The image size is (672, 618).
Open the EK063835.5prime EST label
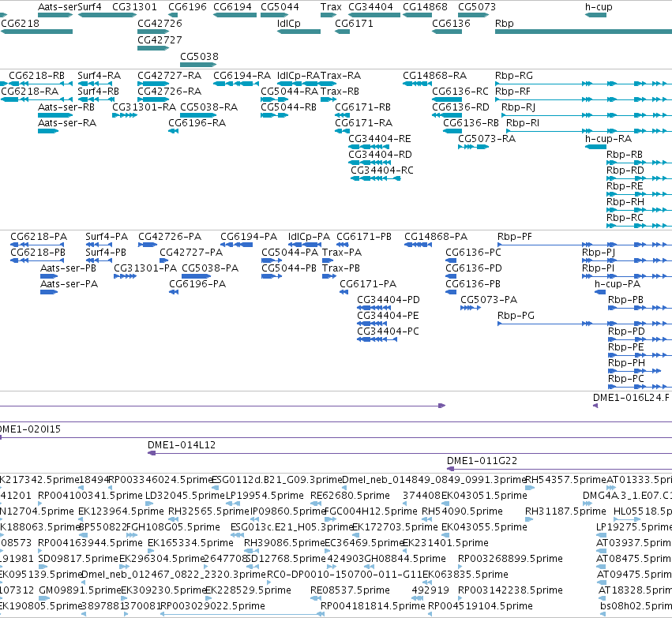click(x=465, y=575)
